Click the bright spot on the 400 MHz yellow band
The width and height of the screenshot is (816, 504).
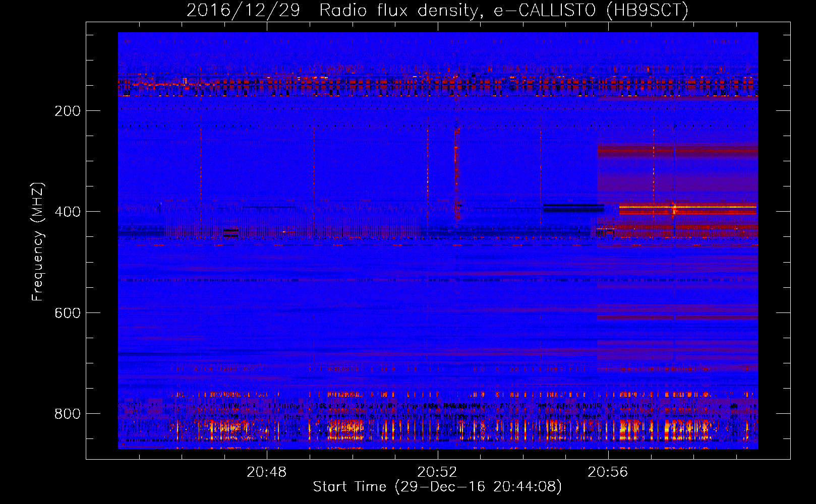(x=674, y=207)
